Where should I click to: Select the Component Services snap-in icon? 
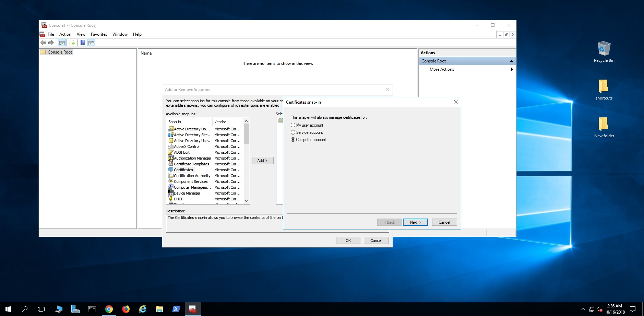click(x=171, y=182)
